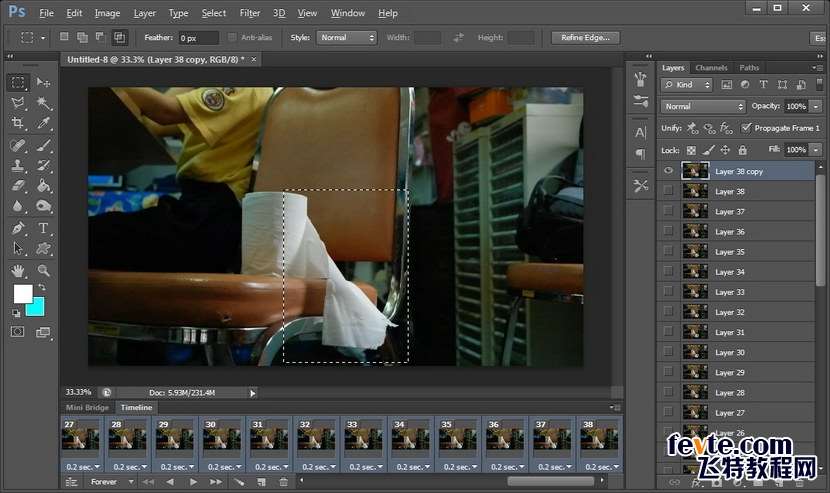
Task: Select the Zoom tool
Action: (x=43, y=271)
